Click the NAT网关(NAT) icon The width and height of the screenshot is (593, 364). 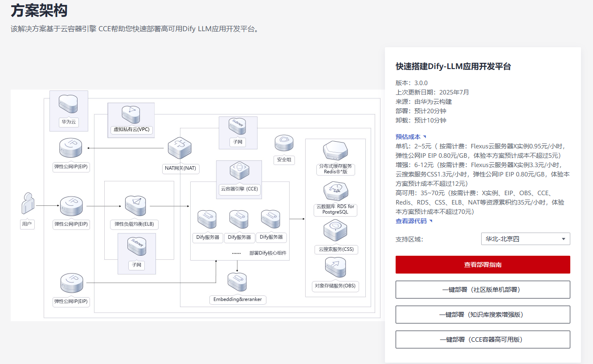tap(180, 148)
